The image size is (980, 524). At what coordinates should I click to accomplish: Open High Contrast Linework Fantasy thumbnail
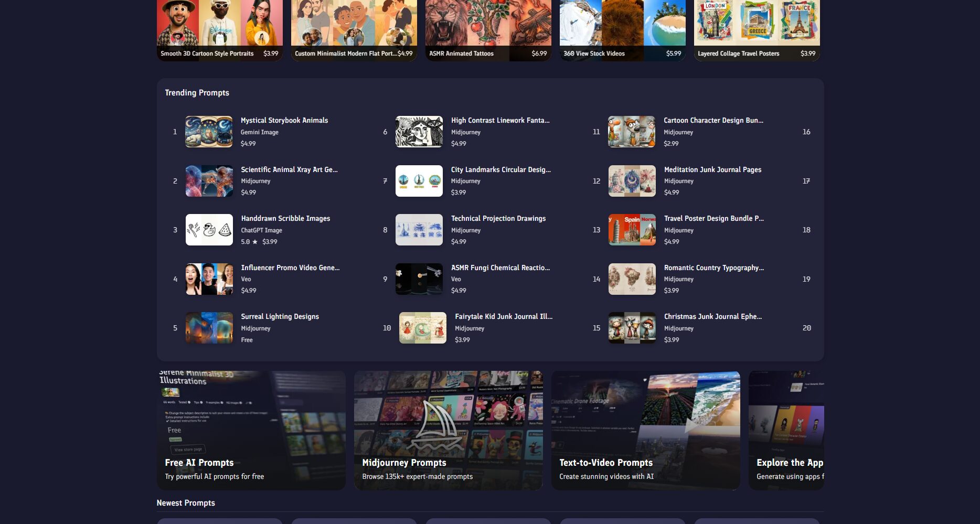point(419,132)
